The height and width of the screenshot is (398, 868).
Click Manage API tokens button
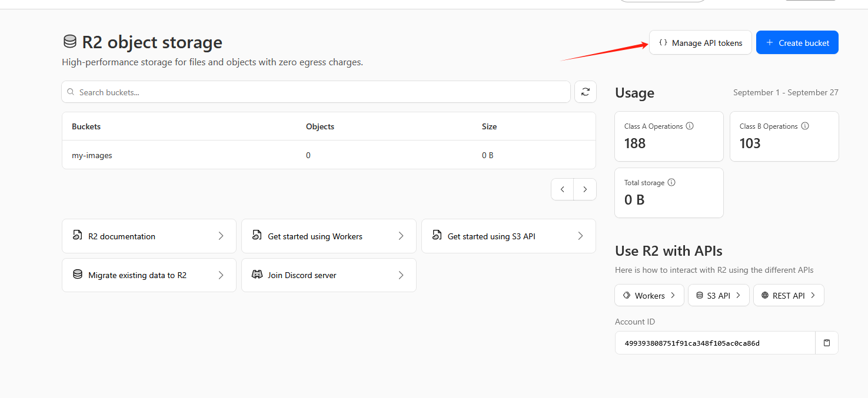coord(700,43)
